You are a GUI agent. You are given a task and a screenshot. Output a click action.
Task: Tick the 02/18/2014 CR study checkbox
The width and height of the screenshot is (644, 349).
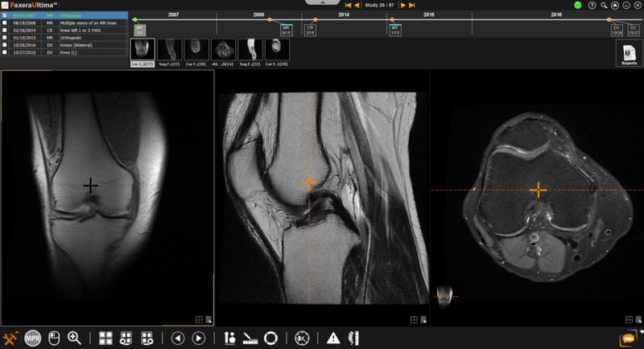pyautogui.click(x=5, y=30)
